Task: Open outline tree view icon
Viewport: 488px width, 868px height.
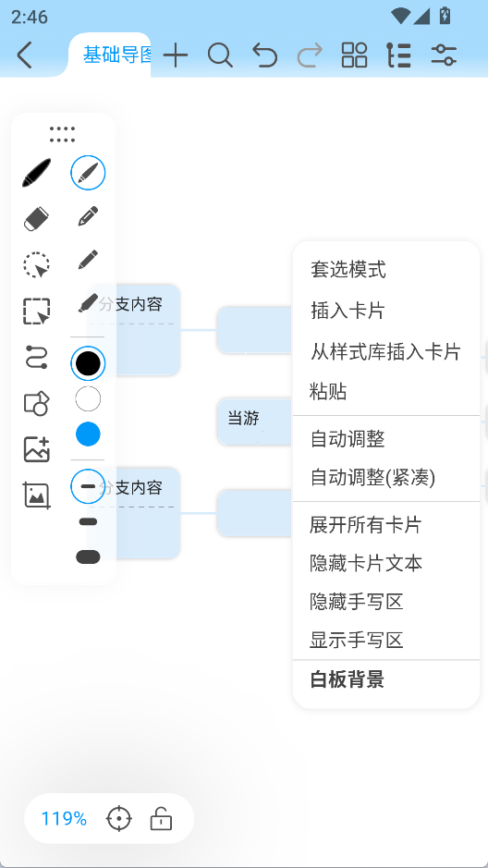Action: coord(398,55)
